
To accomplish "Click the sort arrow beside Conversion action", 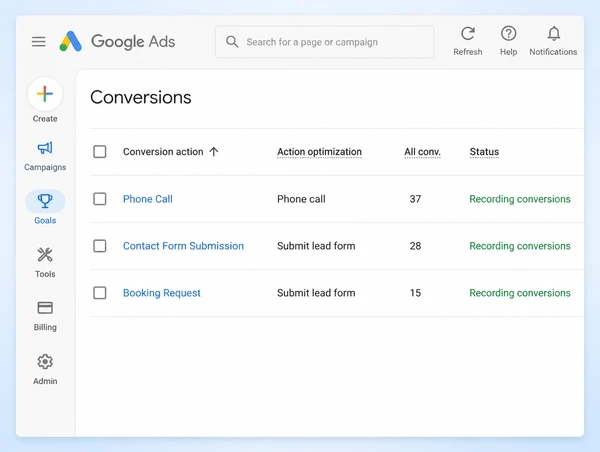I will 214,152.
